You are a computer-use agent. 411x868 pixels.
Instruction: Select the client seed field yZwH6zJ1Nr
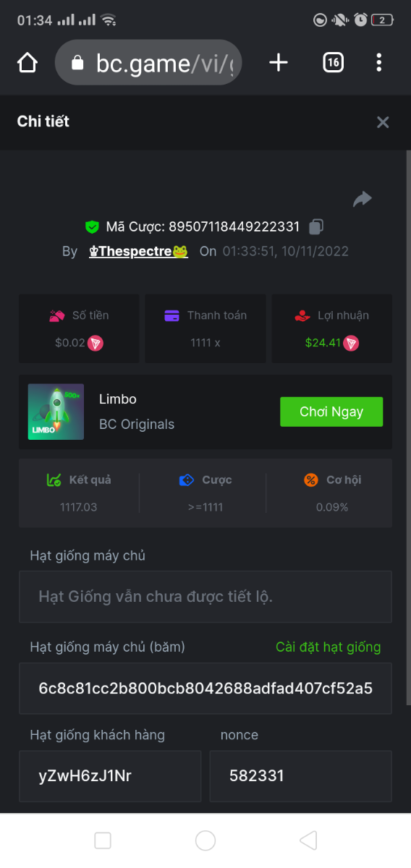(110, 776)
